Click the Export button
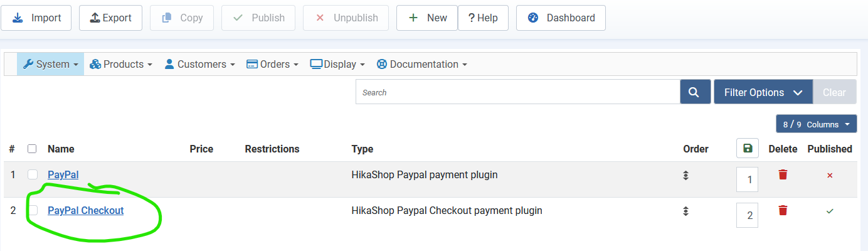868x251 pixels. pos(110,18)
